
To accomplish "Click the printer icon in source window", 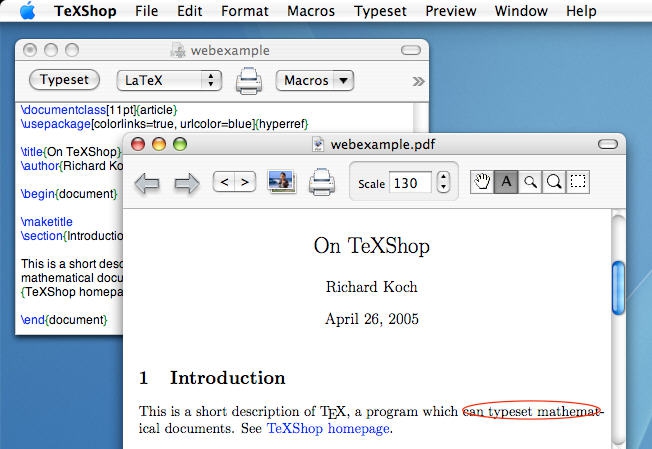I will click(249, 81).
